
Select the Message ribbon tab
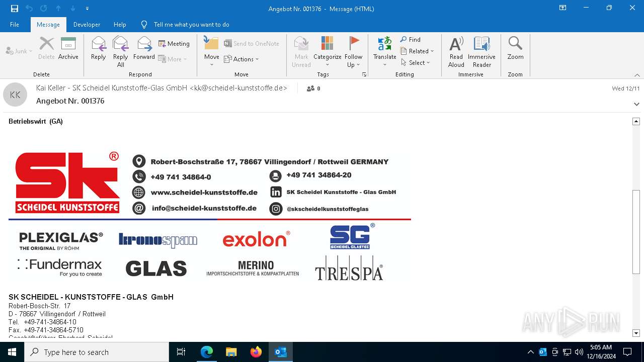(48, 25)
